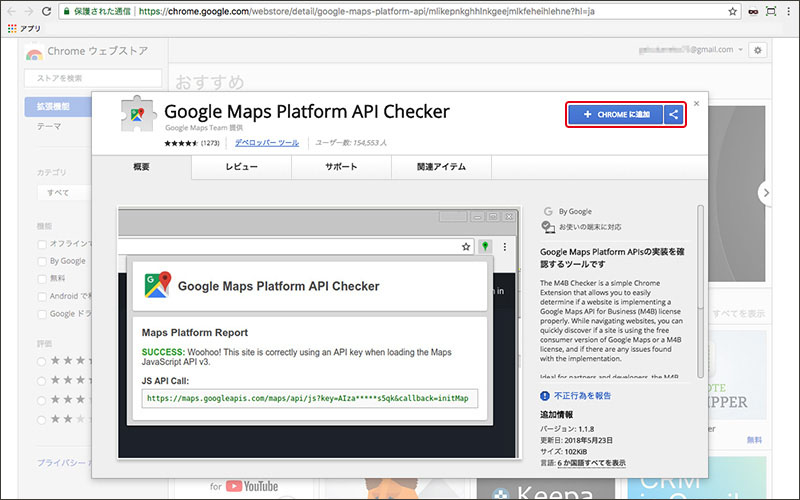
Task: Click the store search box
Action: (93, 78)
